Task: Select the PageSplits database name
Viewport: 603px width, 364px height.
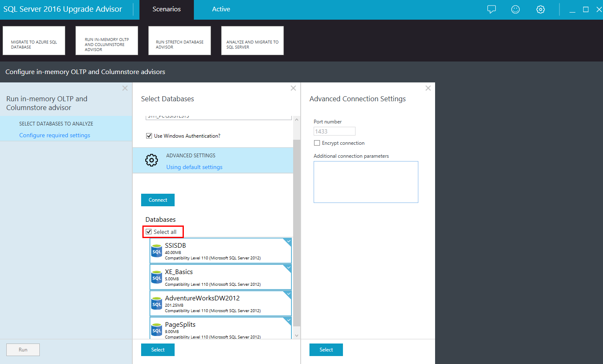Action: (x=180, y=325)
